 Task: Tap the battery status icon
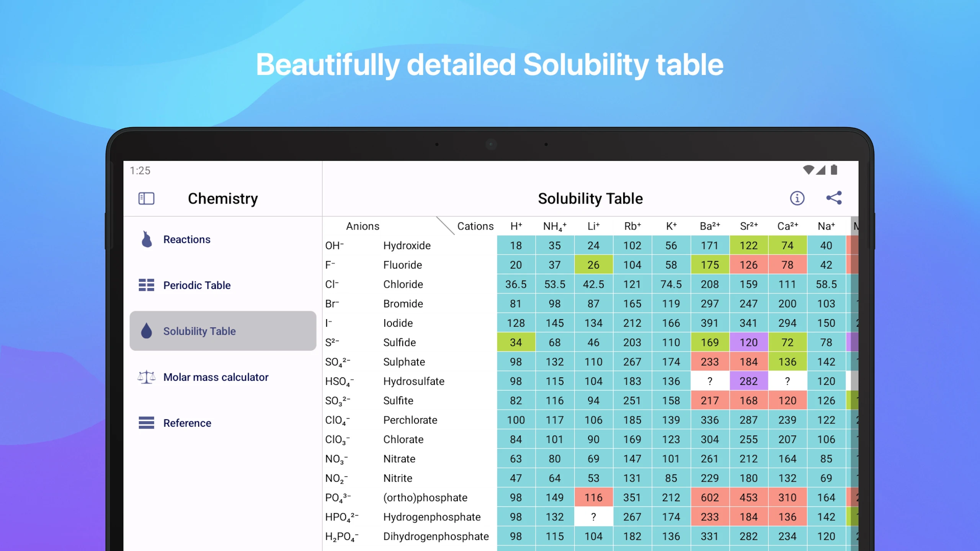(x=834, y=170)
